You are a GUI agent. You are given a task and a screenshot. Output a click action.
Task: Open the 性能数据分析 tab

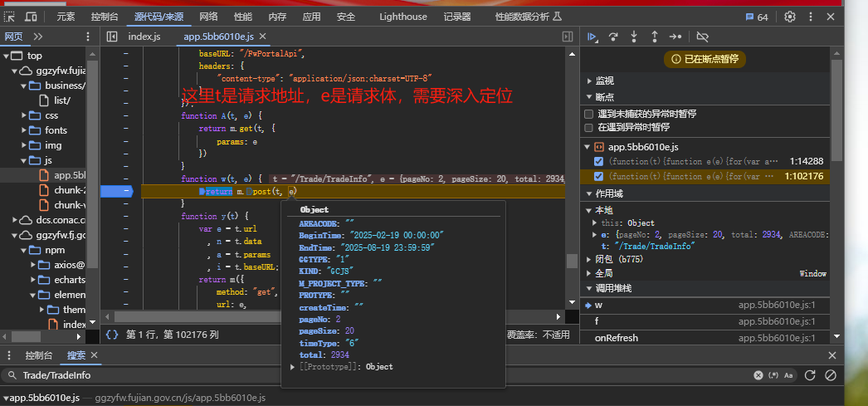(529, 17)
